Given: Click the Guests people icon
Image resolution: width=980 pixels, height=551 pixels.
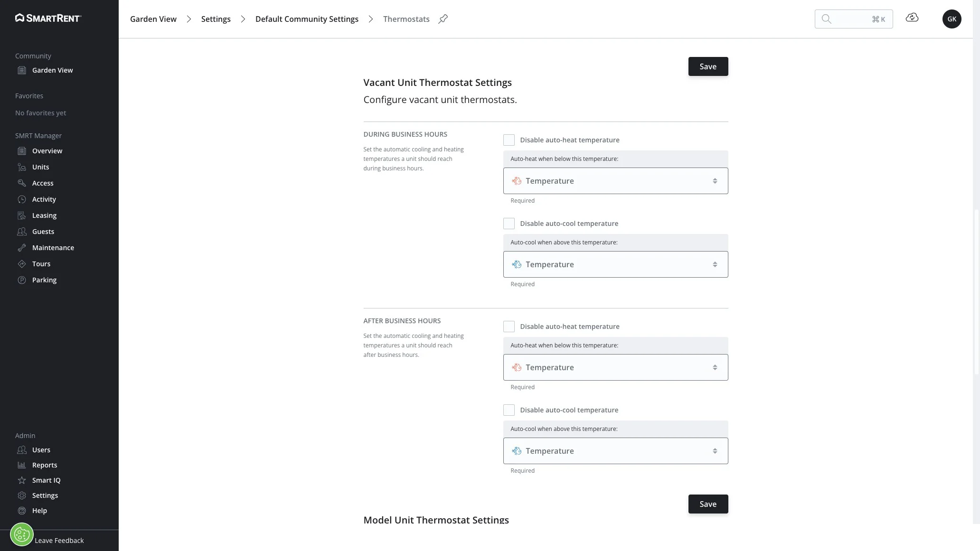Looking at the screenshot, I should click(x=22, y=232).
